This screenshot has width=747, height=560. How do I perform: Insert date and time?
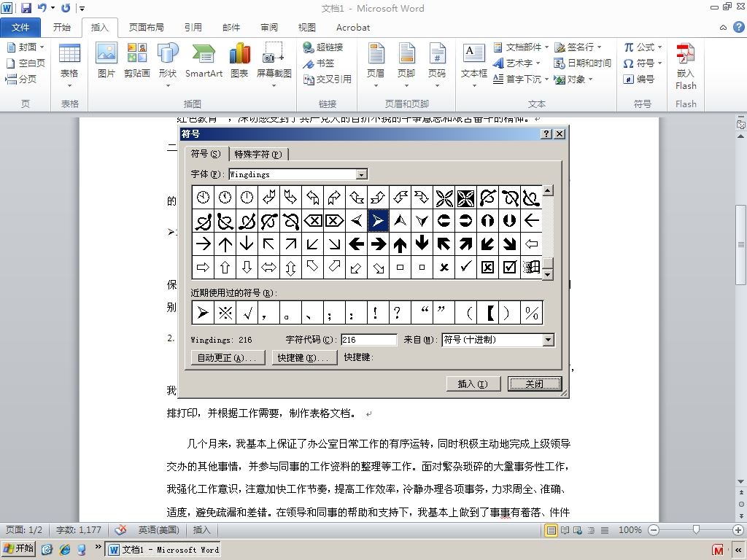point(582,63)
